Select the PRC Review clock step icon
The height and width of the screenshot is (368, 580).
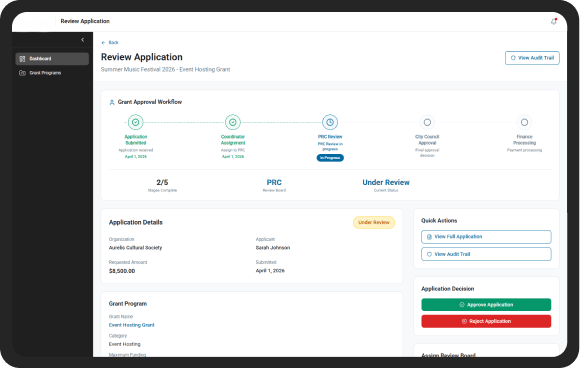click(330, 122)
